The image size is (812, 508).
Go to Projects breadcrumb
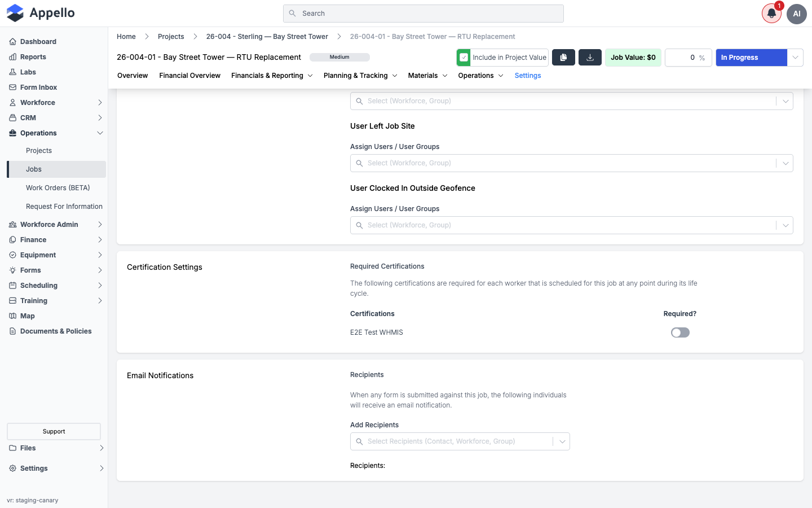coord(171,37)
